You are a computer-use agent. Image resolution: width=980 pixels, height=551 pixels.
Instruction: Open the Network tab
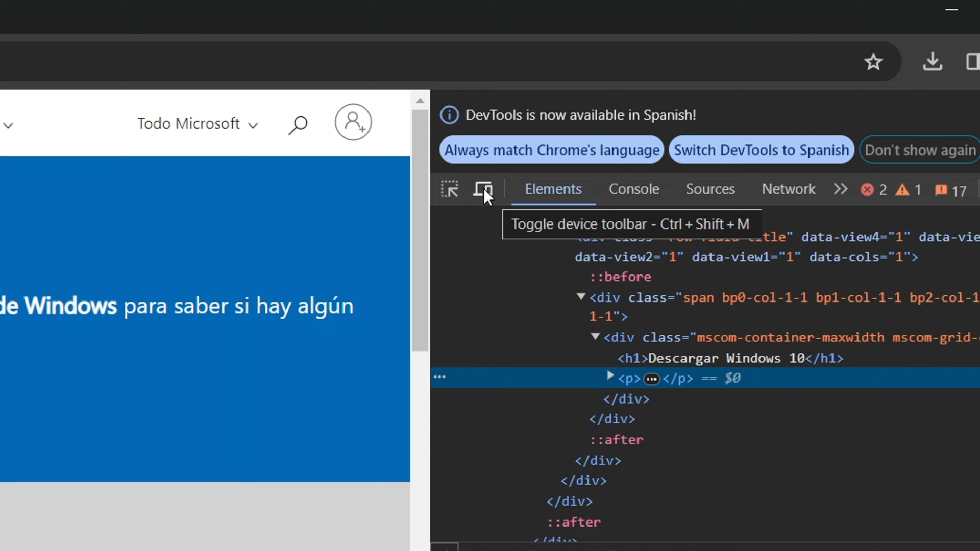[x=788, y=189]
